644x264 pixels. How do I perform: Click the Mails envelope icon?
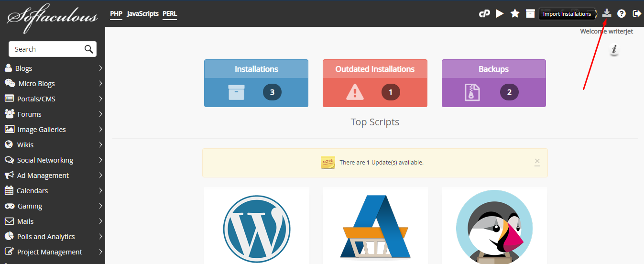(x=9, y=221)
